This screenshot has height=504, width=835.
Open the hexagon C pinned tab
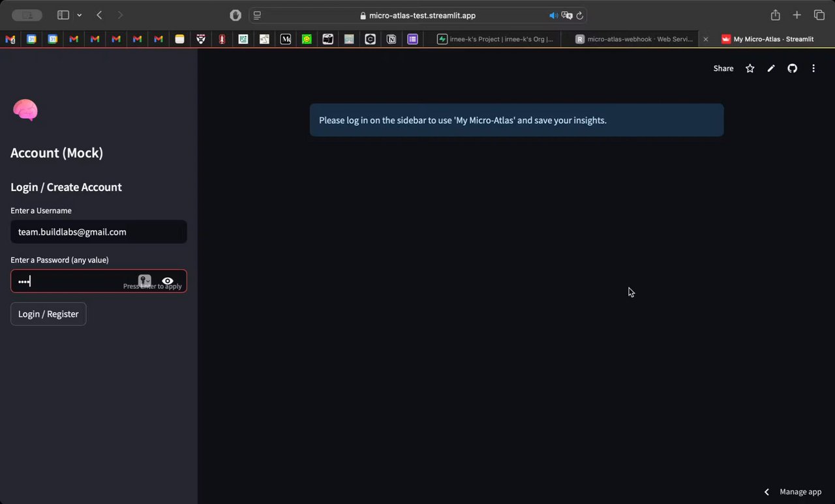(x=370, y=39)
